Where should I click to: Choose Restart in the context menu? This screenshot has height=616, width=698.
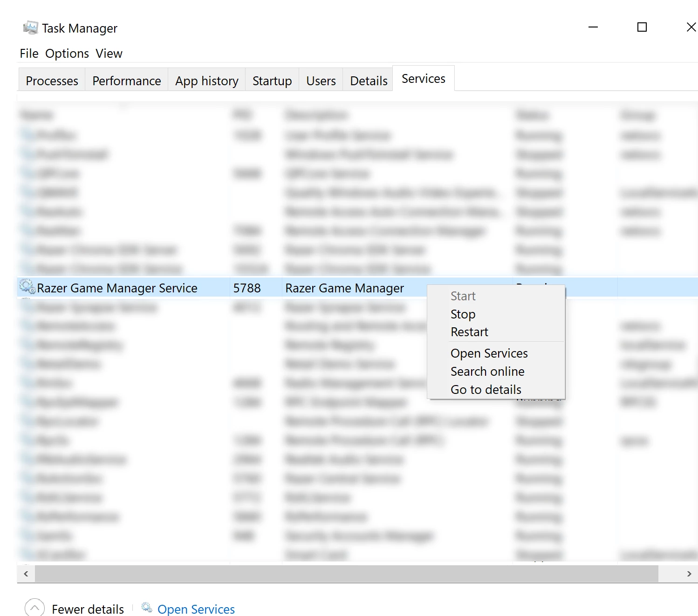click(x=496, y=332)
